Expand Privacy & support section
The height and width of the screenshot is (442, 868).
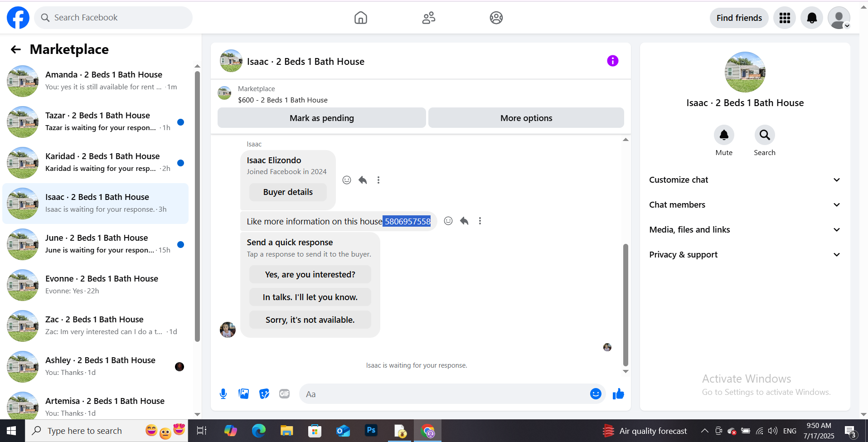pos(745,255)
